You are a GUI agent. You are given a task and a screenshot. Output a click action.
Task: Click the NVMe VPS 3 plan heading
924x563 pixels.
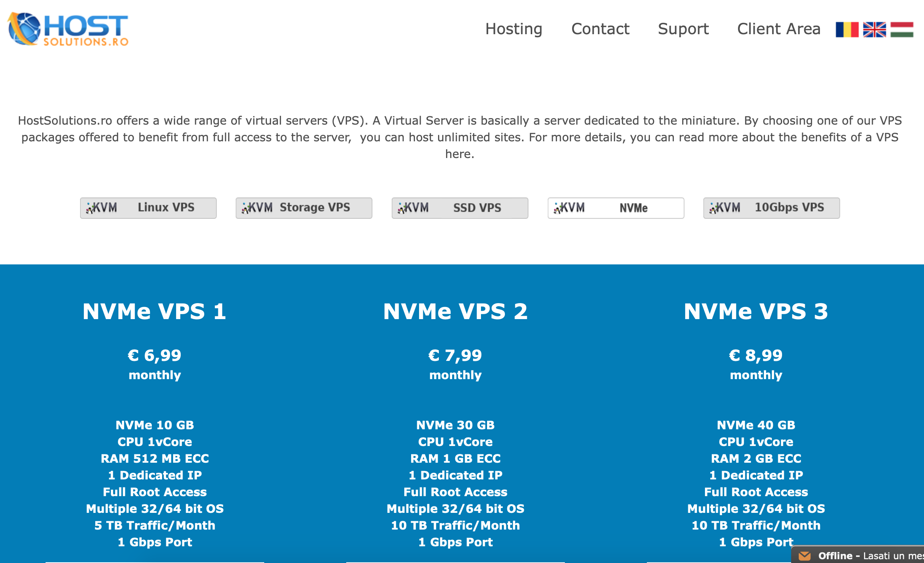755,312
